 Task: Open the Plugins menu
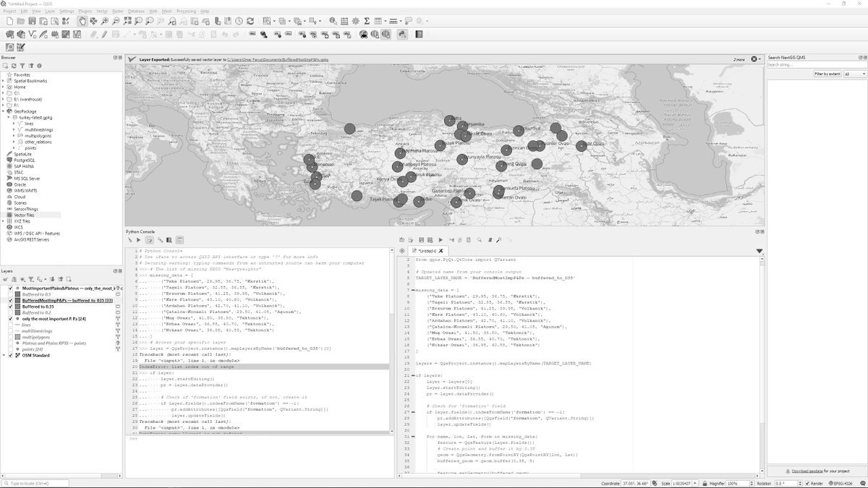[x=85, y=12]
